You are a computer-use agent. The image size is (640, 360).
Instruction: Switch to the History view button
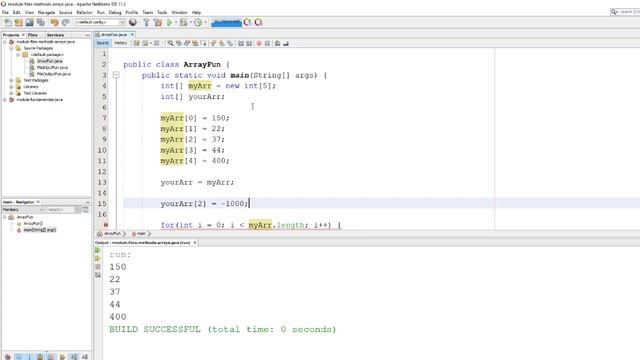point(120,43)
